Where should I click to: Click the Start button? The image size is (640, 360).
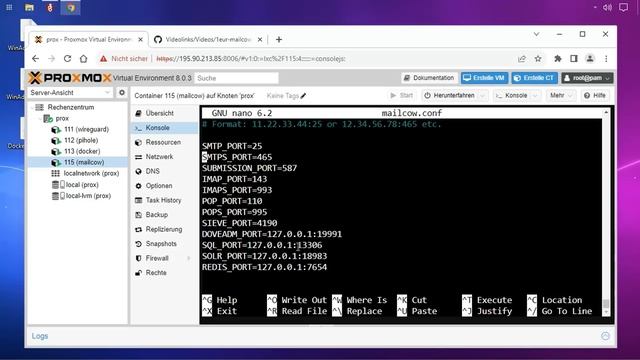pyautogui.click(x=402, y=96)
